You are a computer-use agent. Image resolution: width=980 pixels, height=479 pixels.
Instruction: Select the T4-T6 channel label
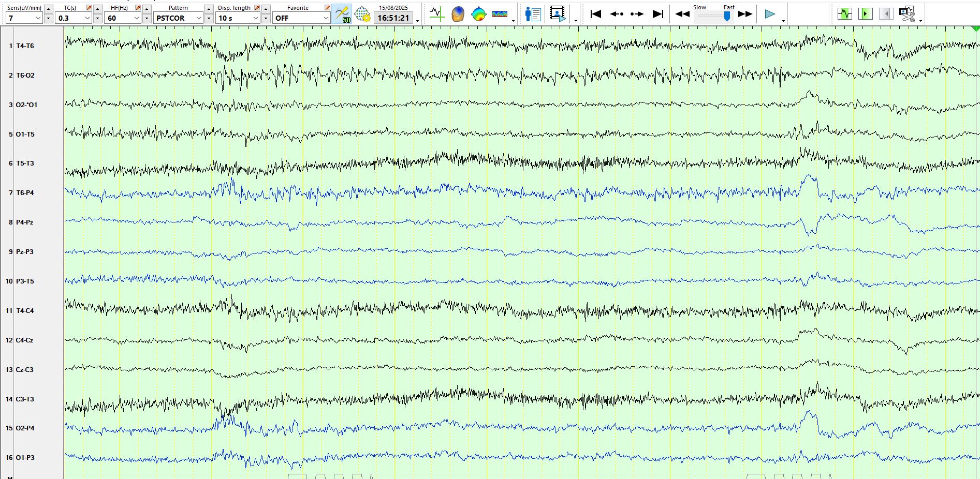[25, 46]
